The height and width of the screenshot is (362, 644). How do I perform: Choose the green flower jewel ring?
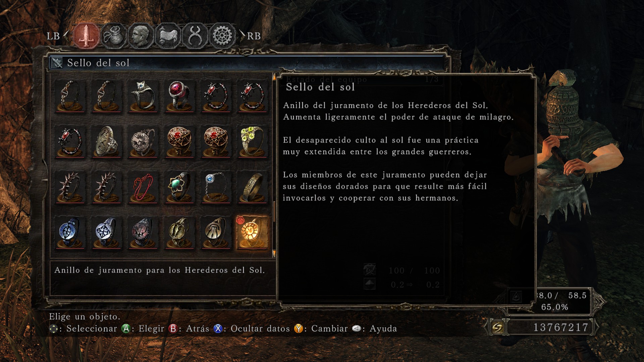179,187
